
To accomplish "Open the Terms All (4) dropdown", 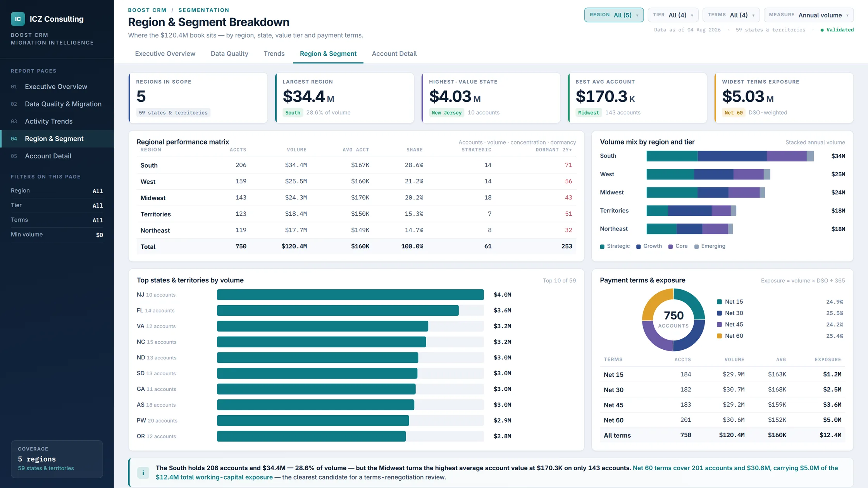I will [x=731, y=15].
